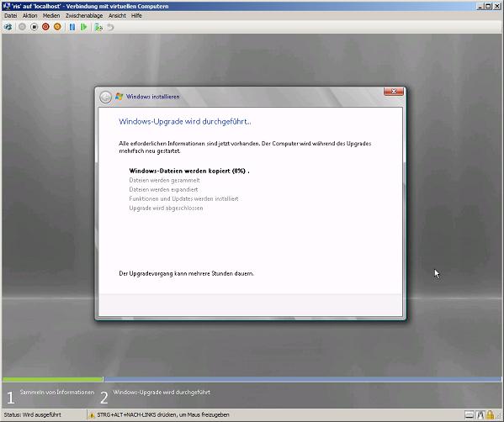The height and width of the screenshot is (422, 504).
Task: Click step 2 'Windows-Upgrade wird durchgeführt' label
Action: [162, 393]
